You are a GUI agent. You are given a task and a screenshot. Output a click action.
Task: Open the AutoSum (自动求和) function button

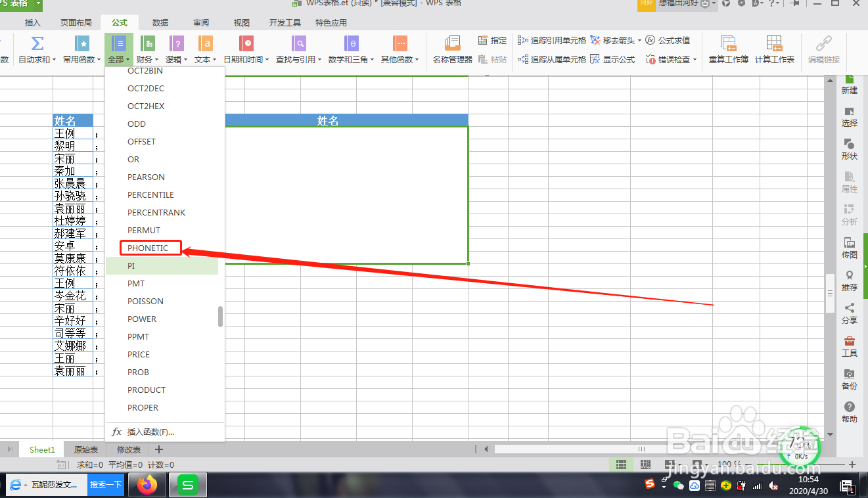(37, 50)
